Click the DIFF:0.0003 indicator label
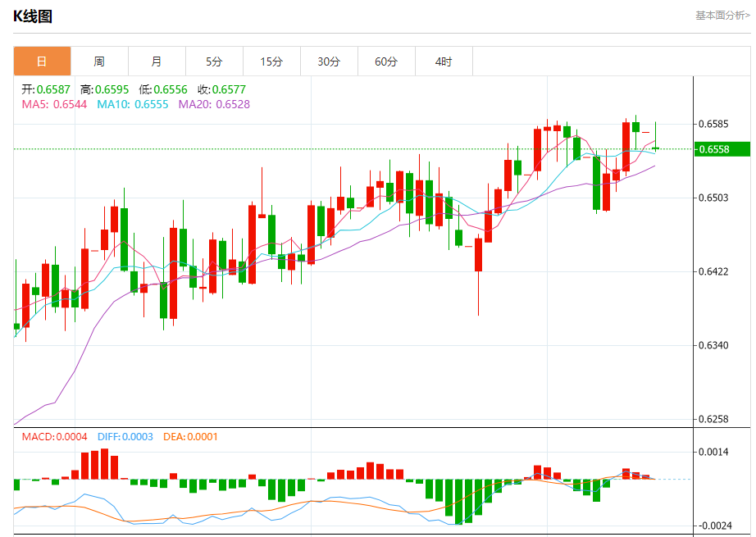Screen dimensions: 756x537 [x=125, y=437]
